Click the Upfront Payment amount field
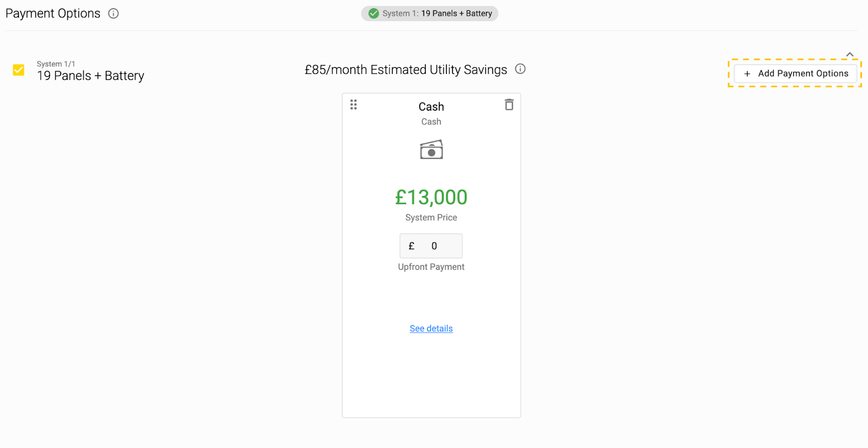The height and width of the screenshot is (448, 868). tap(431, 246)
